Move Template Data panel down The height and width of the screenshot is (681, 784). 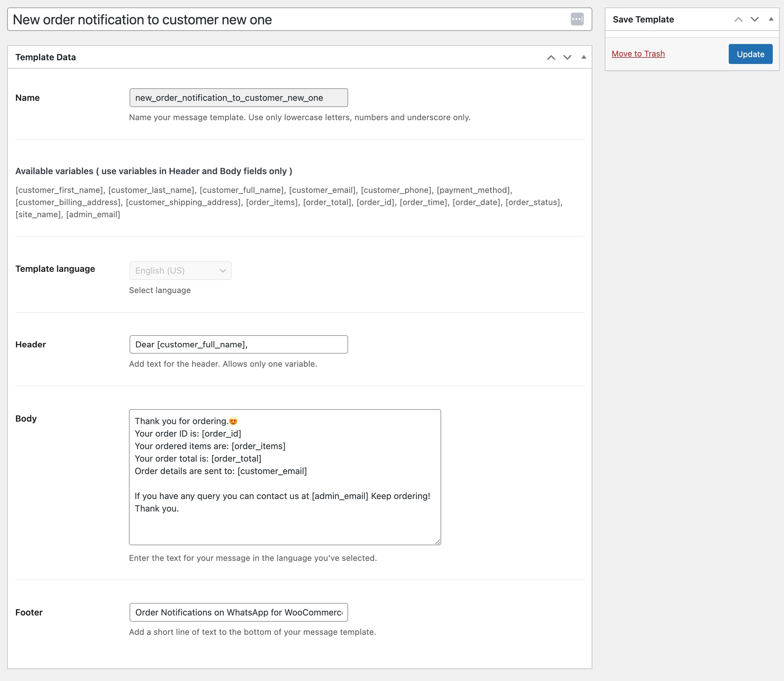pos(567,57)
